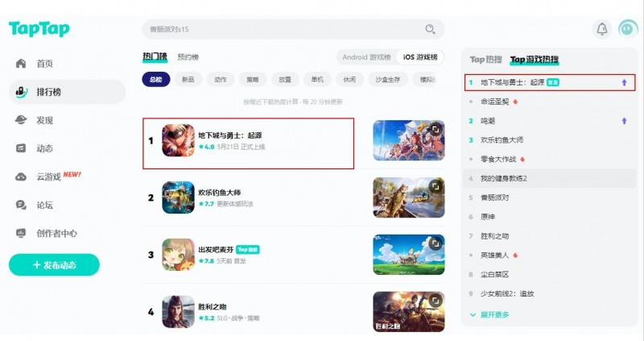Switch to the Tap热搜 tab
644x341 pixels.
coord(485,60)
